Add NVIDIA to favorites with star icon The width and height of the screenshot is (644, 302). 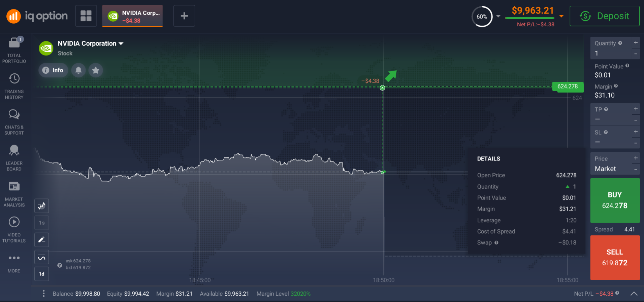[x=96, y=70]
